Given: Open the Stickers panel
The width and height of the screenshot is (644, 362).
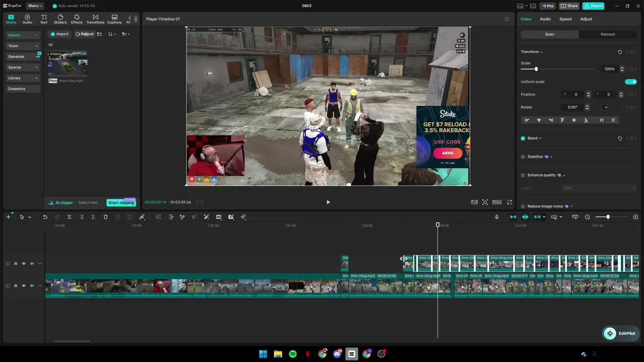Looking at the screenshot, I should click(x=60, y=19).
